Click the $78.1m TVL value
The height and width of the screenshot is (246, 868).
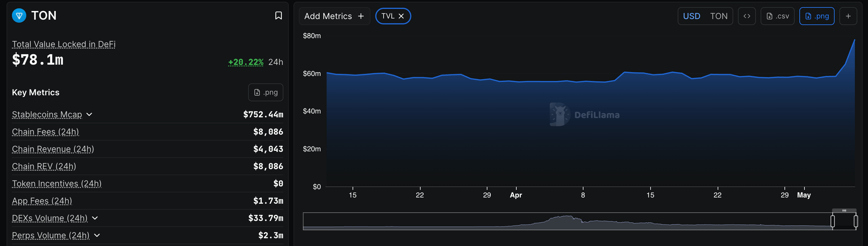pos(38,60)
